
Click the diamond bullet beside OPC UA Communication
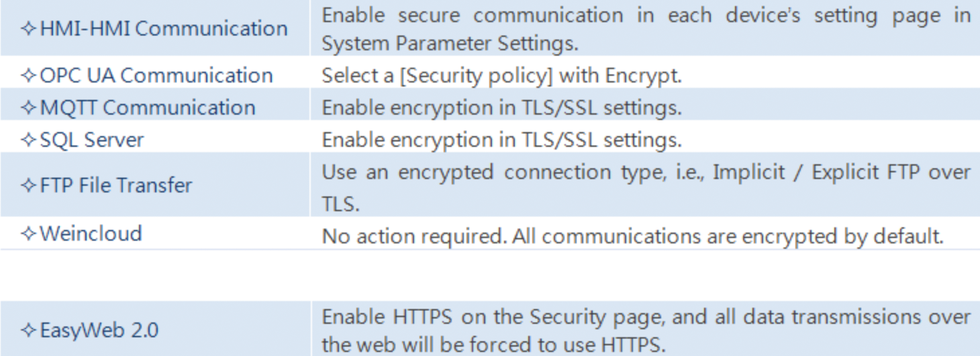29,76
